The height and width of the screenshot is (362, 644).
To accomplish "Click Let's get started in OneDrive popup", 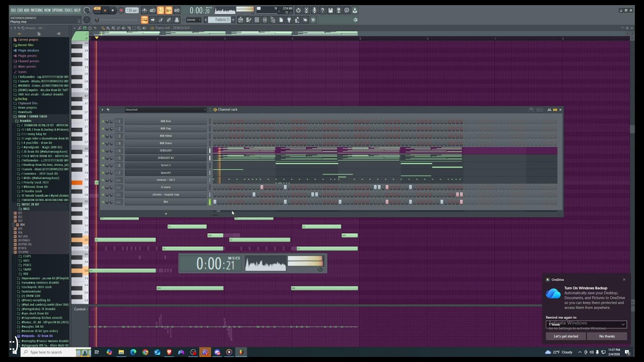I will click(x=566, y=336).
